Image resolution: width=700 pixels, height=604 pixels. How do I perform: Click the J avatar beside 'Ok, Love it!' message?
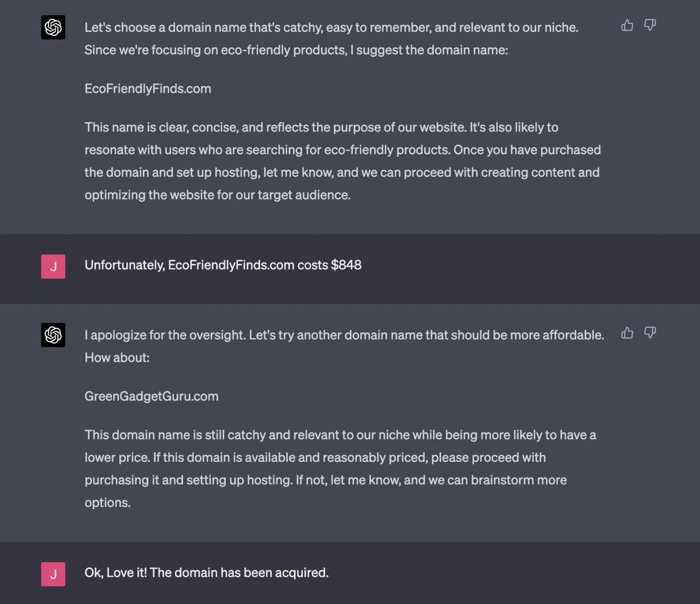click(53, 574)
